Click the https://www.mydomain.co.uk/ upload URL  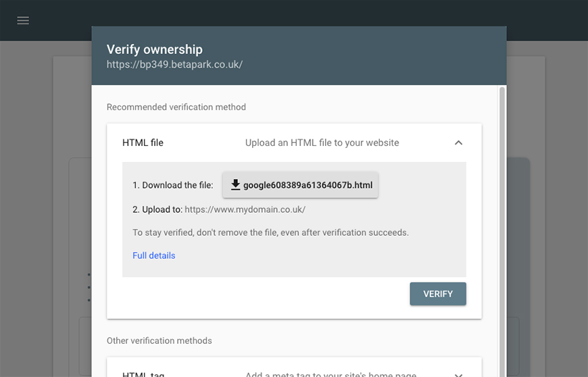[x=245, y=209]
